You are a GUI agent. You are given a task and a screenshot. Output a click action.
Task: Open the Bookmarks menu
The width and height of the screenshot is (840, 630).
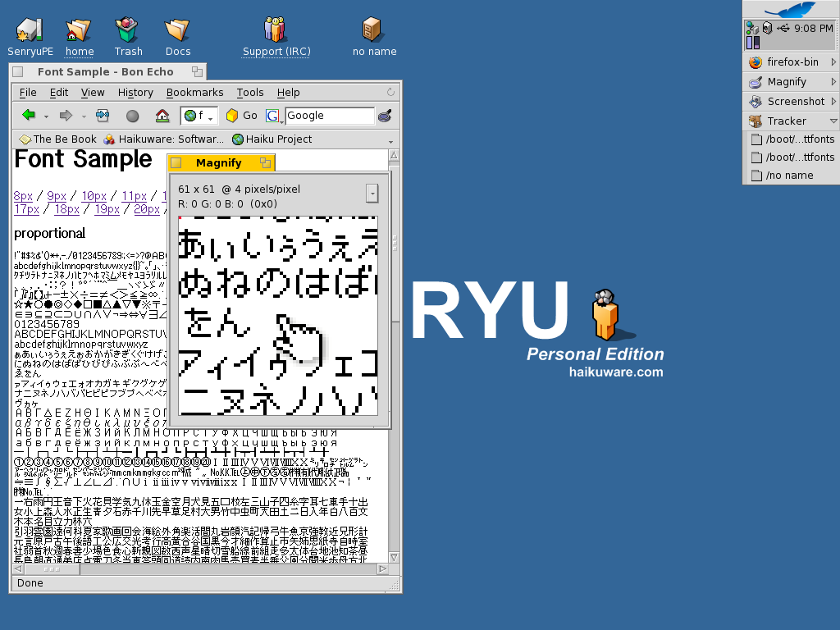(194, 93)
